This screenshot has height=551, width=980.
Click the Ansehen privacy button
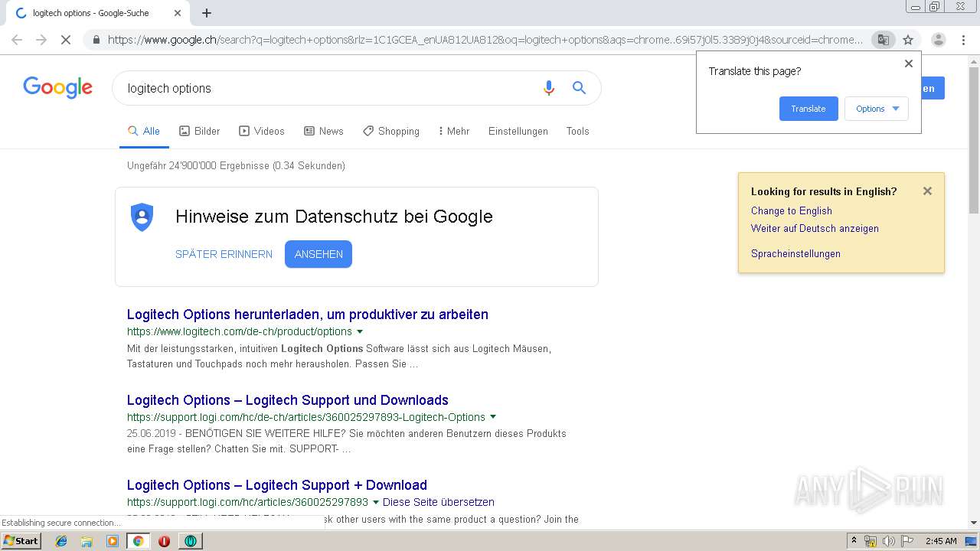pyautogui.click(x=318, y=254)
